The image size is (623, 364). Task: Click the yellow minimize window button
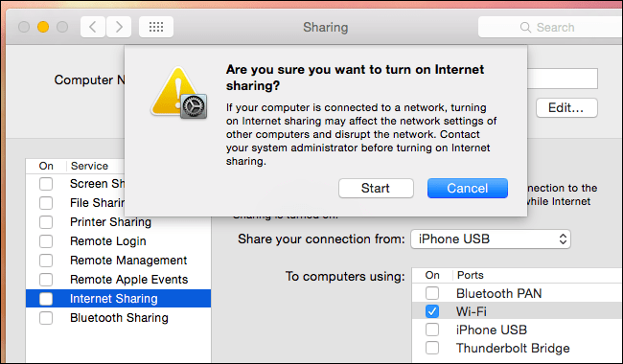point(43,27)
